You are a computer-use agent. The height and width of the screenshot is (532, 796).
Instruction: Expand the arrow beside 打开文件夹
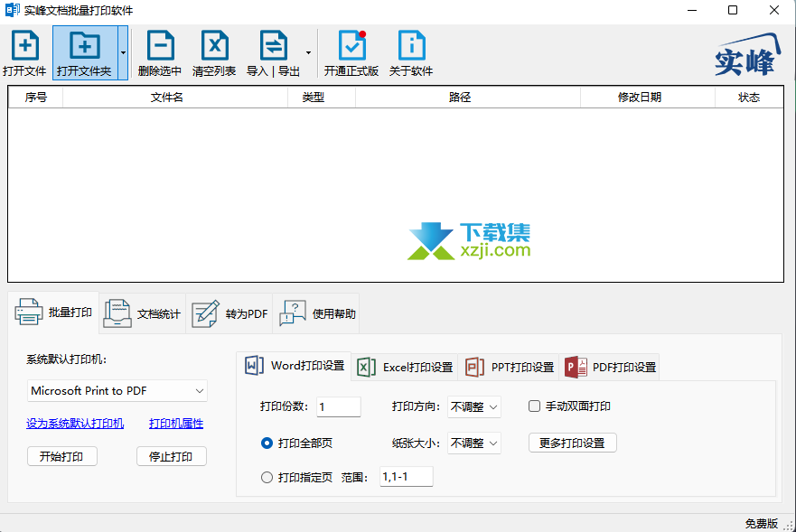click(x=123, y=52)
